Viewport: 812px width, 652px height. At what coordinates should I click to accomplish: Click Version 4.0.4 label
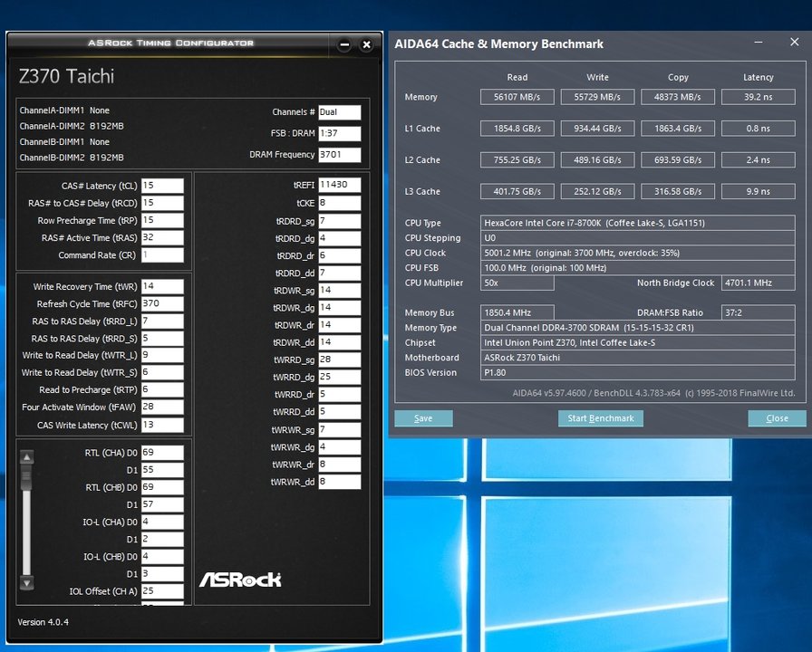(x=43, y=622)
